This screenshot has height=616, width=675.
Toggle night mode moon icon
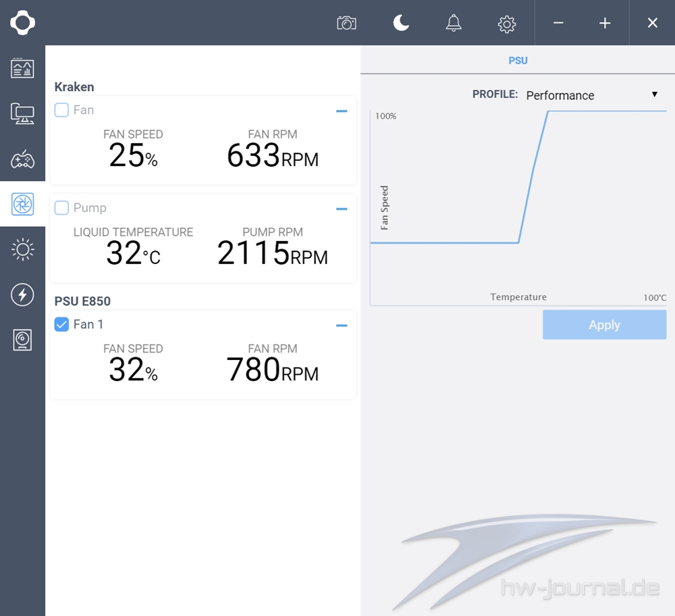tap(401, 23)
